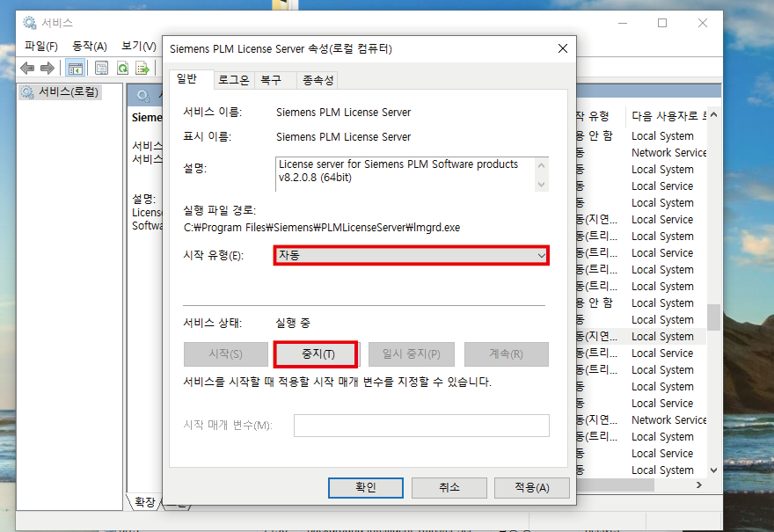Screen dimensions: 774x532
Task: Click down arrow of description box scrollbar
Action: [542, 184]
